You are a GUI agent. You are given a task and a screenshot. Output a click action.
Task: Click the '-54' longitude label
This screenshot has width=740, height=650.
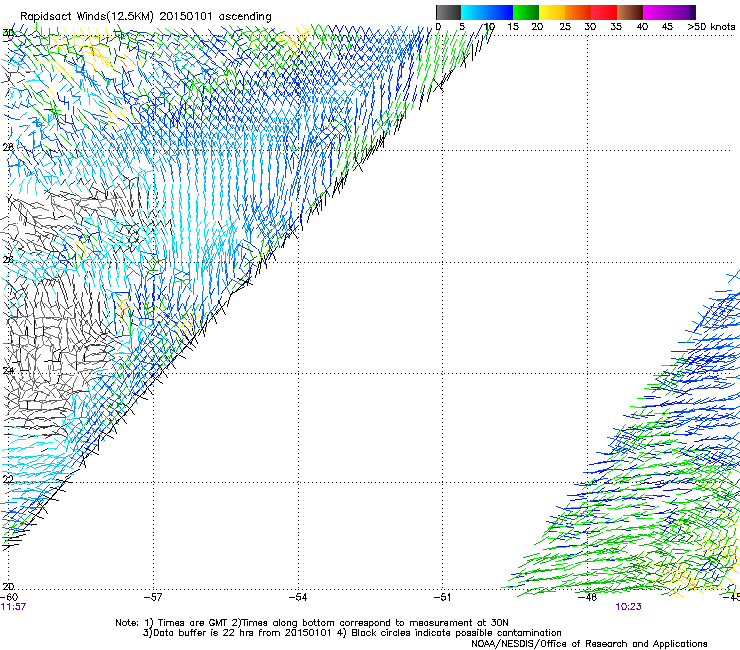point(298,597)
